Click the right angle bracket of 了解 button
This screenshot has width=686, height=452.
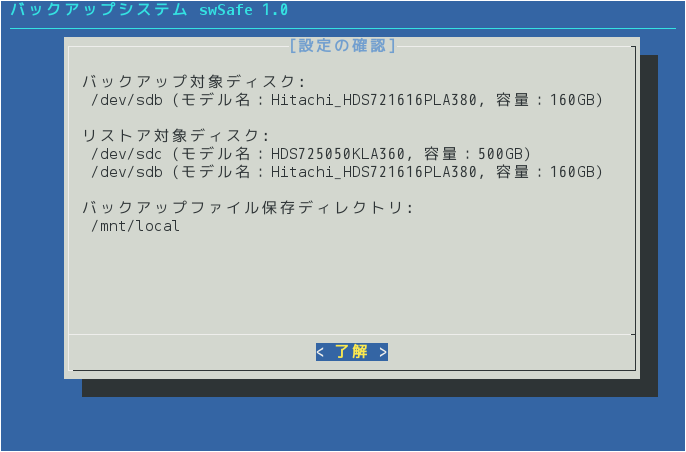coord(383,352)
